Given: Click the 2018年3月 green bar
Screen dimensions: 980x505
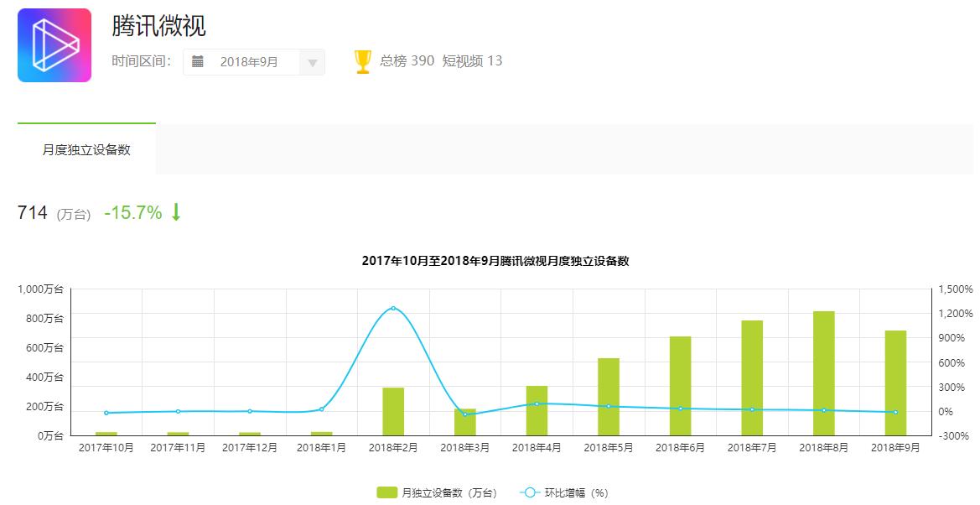Looking at the screenshot, I should (465, 422).
